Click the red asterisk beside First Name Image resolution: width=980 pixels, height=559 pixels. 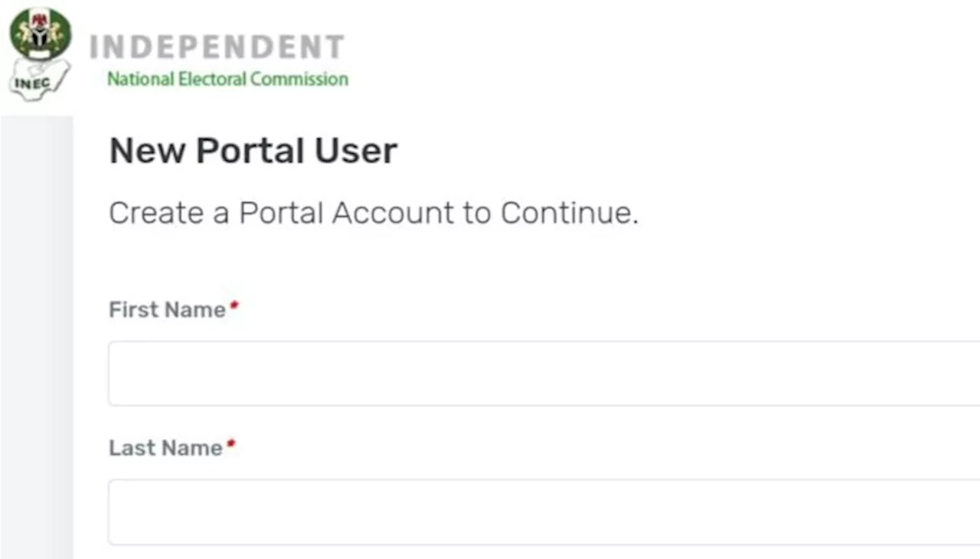tap(234, 306)
